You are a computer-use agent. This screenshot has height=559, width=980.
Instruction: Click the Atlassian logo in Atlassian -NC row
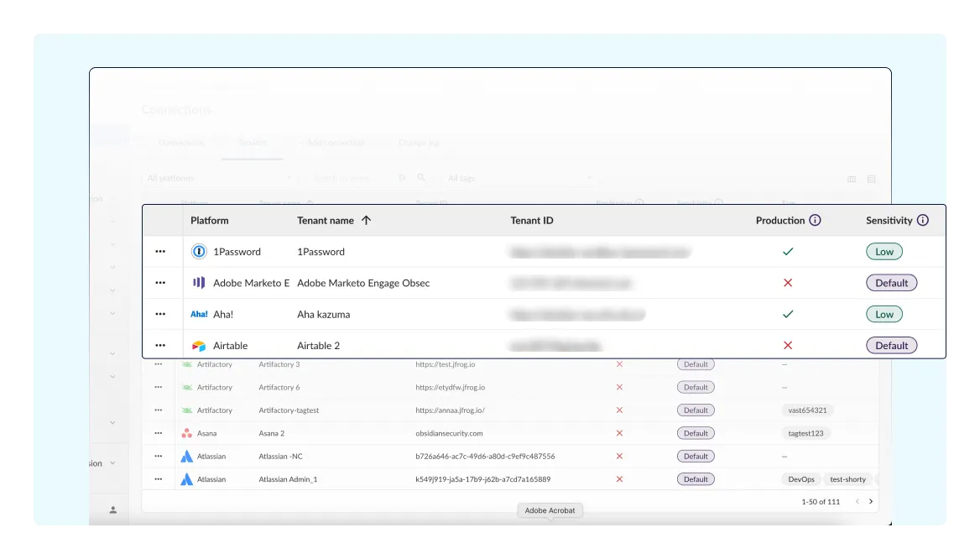186,457
